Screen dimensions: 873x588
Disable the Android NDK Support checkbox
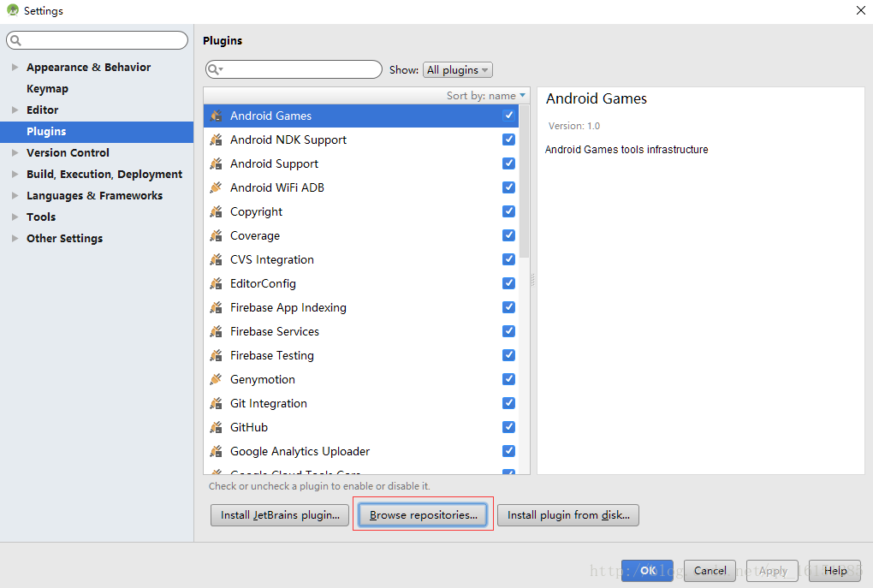(508, 140)
